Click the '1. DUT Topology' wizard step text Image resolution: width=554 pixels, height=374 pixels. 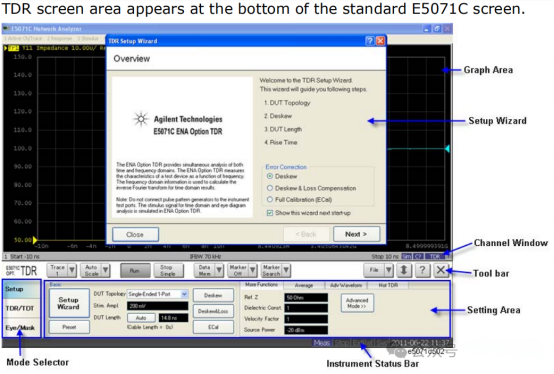pos(287,103)
